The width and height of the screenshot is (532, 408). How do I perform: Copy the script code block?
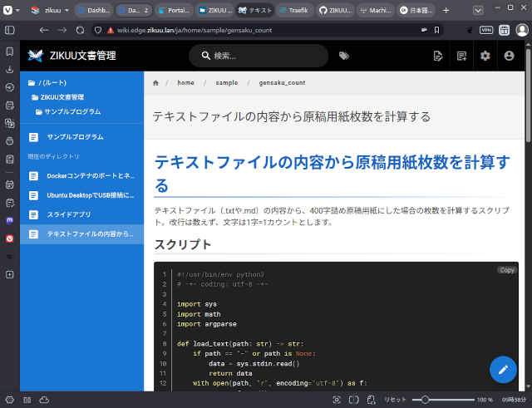pyautogui.click(x=506, y=270)
